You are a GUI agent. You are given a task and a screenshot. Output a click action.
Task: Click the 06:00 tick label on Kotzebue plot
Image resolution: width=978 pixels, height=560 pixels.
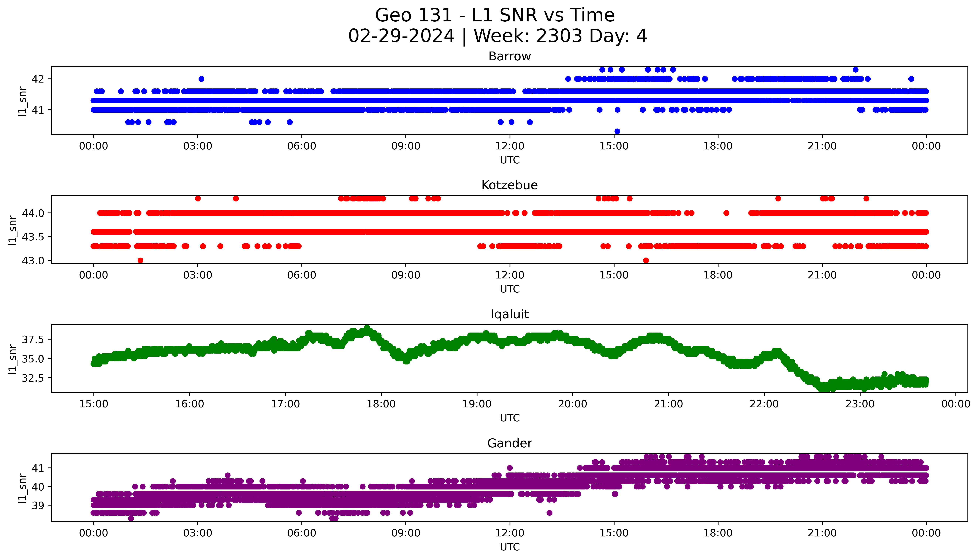point(302,275)
